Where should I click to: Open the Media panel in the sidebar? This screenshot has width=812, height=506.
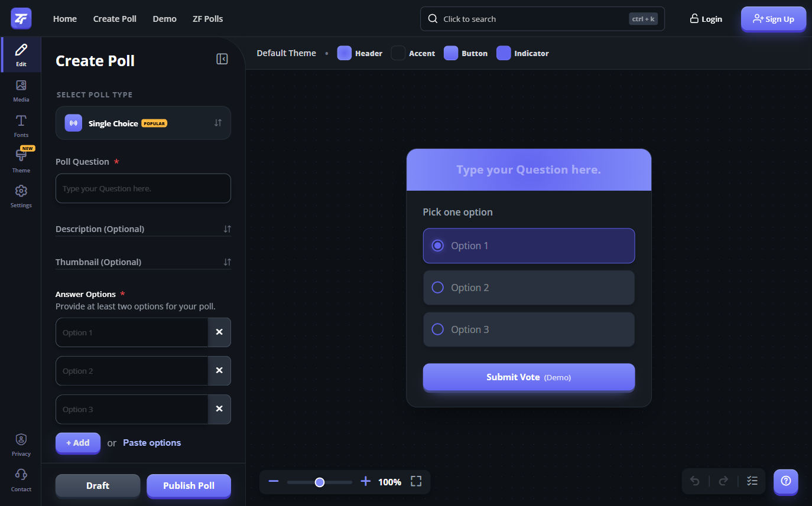21,90
